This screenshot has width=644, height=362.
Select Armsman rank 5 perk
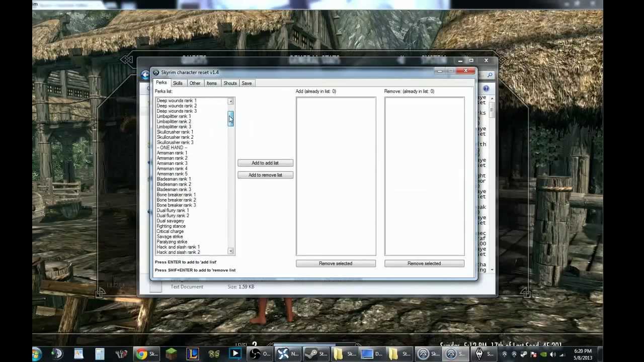[x=172, y=174]
